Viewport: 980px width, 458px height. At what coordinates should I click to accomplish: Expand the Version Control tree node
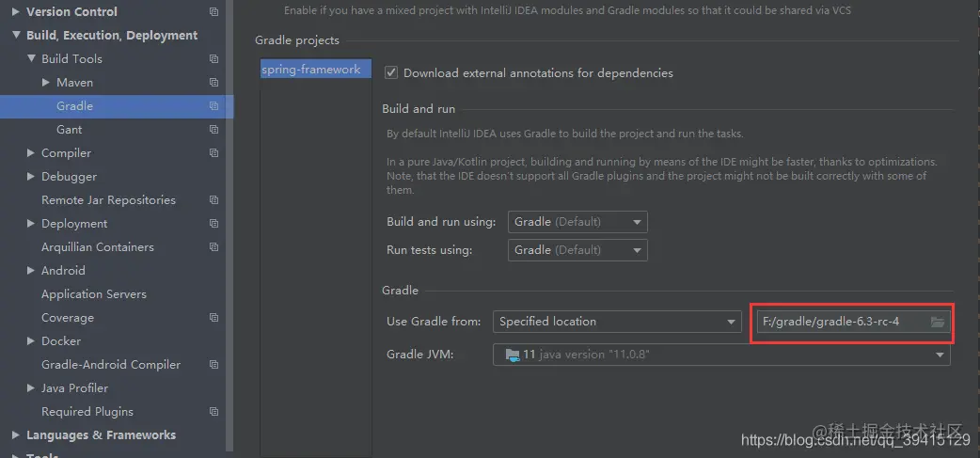click(x=16, y=12)
